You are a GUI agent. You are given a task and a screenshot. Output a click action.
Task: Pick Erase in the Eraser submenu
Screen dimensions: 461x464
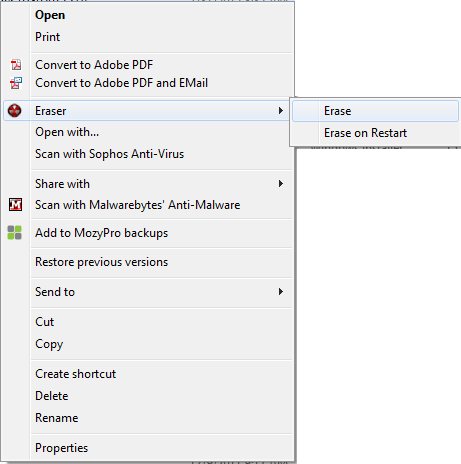tap(375, 111)
